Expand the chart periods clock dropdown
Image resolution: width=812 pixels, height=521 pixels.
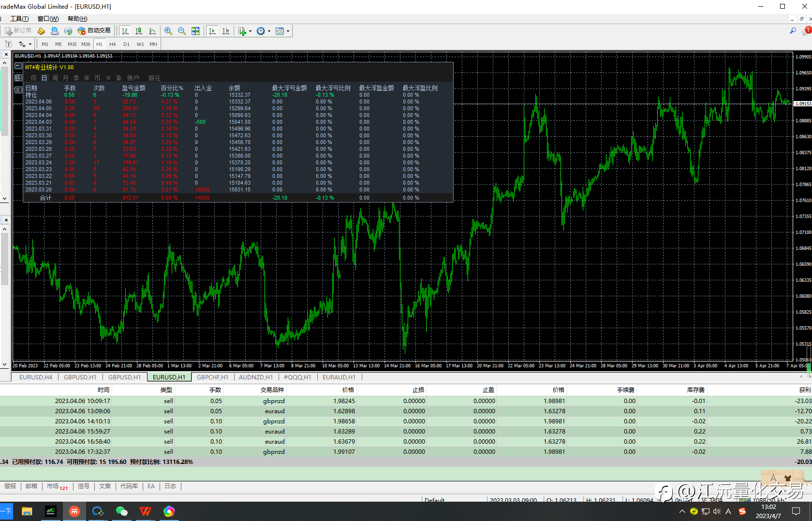coord(269,31)
